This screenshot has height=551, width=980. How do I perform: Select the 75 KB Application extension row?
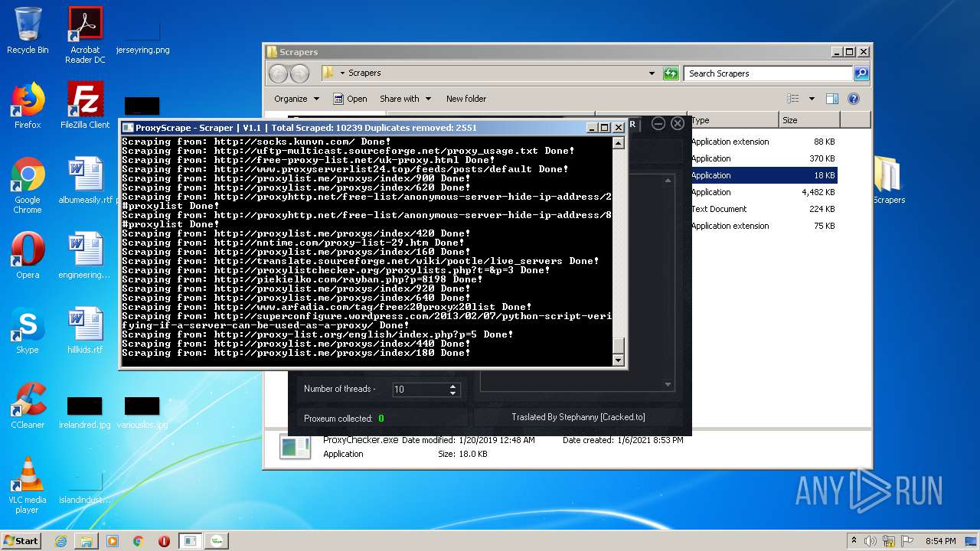click(763, 226)
